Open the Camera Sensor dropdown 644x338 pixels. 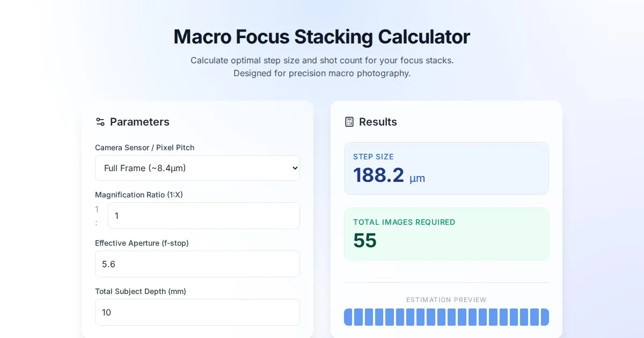(x=197, y=168)
